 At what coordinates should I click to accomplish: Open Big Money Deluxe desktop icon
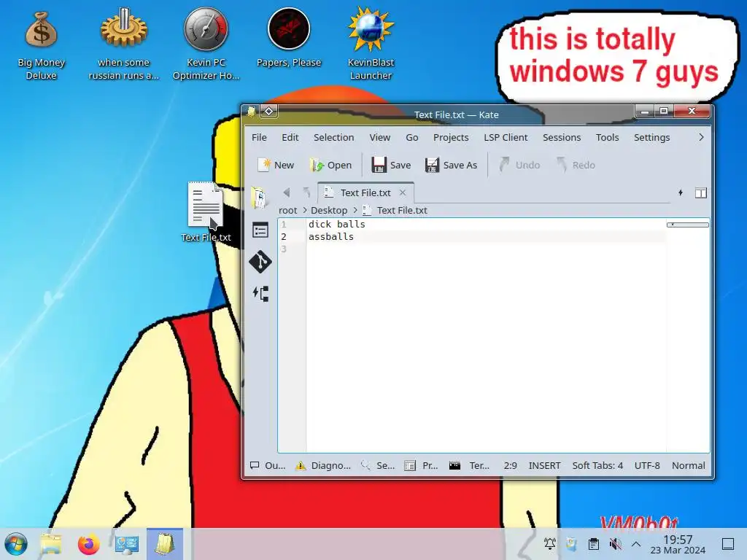(x=42, y=44)
